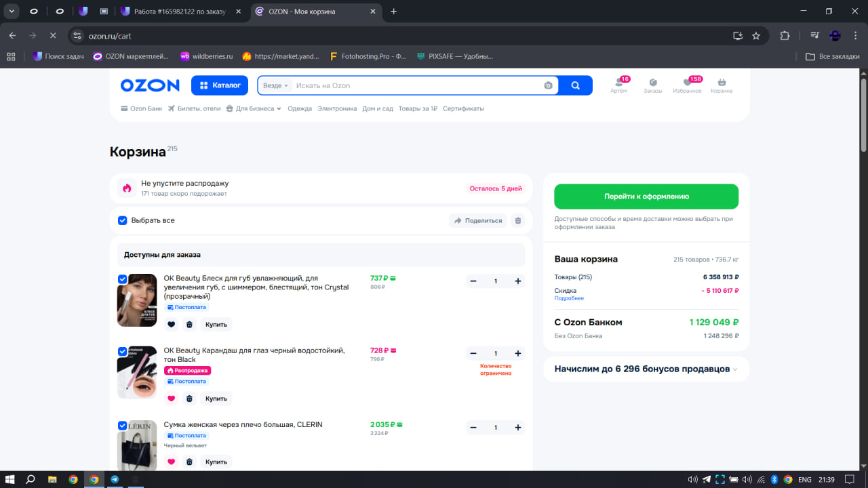
Task: Click the trash icon to delete selected items
Action: [518, 220]
